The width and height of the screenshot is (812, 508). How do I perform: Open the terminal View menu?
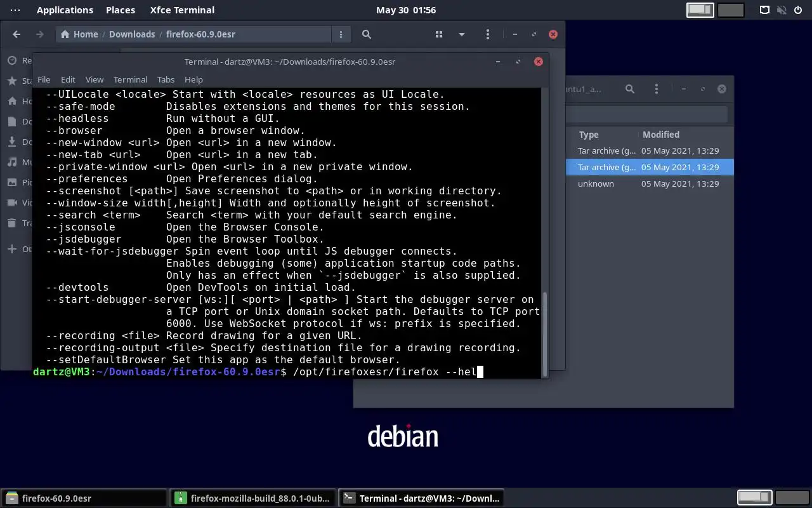point(95,79)
